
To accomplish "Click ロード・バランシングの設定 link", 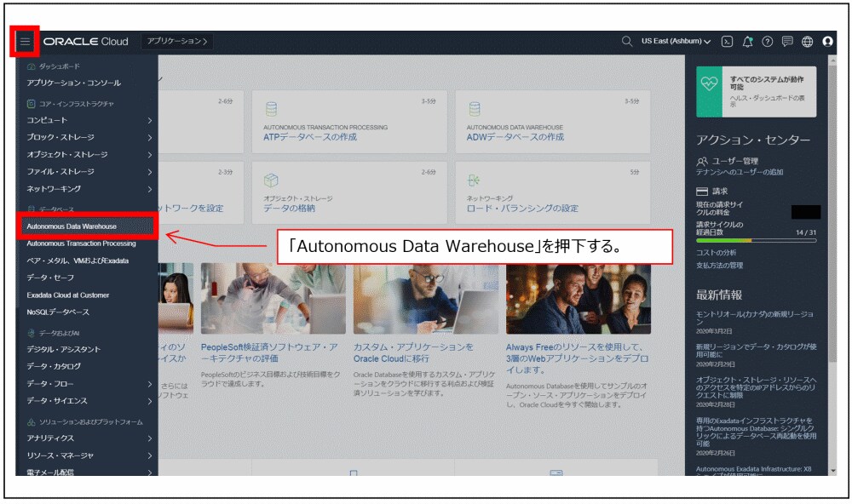I will click(522, 209).
